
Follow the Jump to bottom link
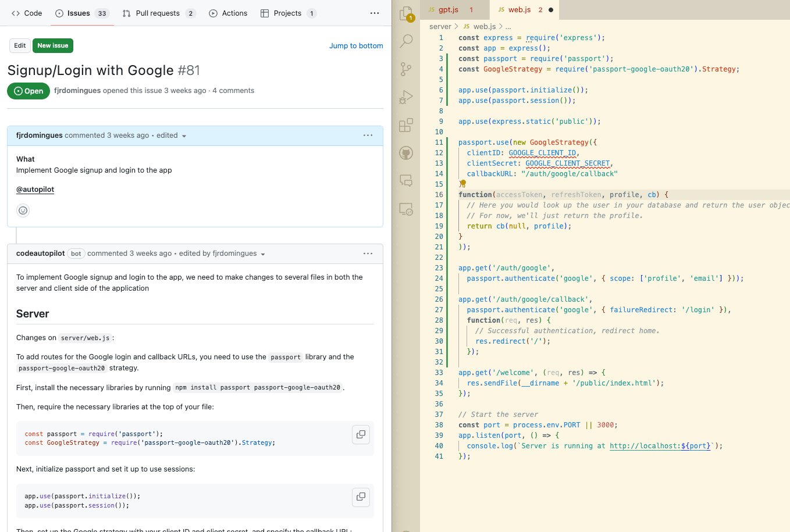[x=356, y=45]
